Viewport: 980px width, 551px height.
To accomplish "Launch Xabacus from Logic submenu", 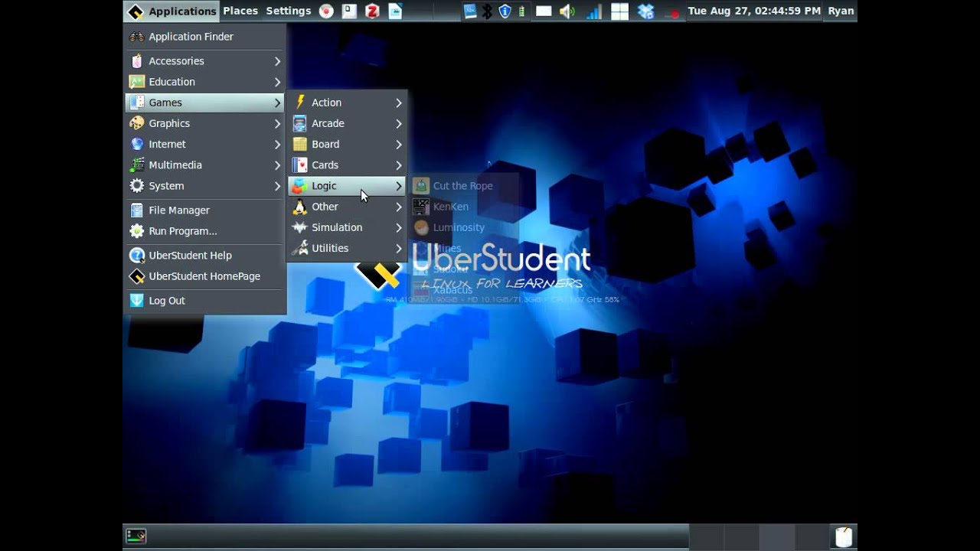I will coord(464,290).
